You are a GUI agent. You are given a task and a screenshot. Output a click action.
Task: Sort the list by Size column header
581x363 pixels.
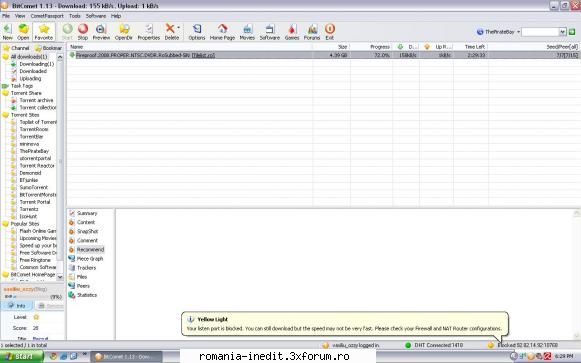pos(331,47)
